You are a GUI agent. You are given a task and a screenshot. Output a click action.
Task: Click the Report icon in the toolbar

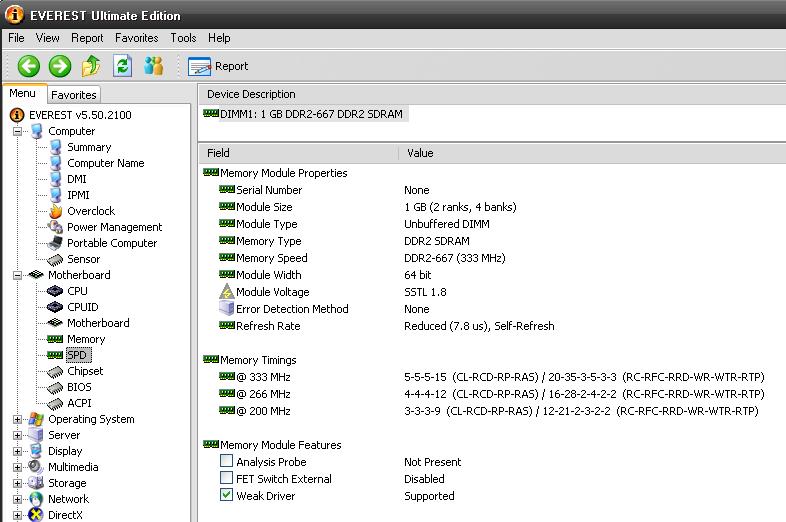[x=199, y=66]
